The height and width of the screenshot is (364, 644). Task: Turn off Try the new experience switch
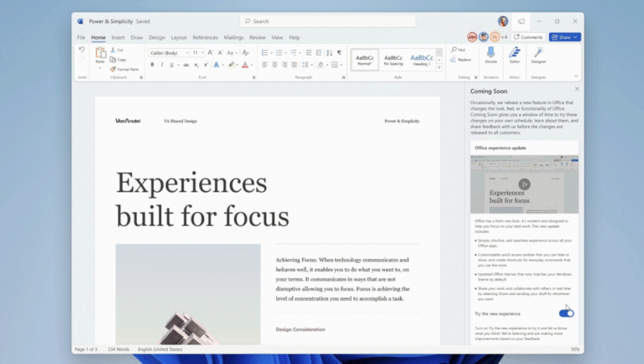566,313
